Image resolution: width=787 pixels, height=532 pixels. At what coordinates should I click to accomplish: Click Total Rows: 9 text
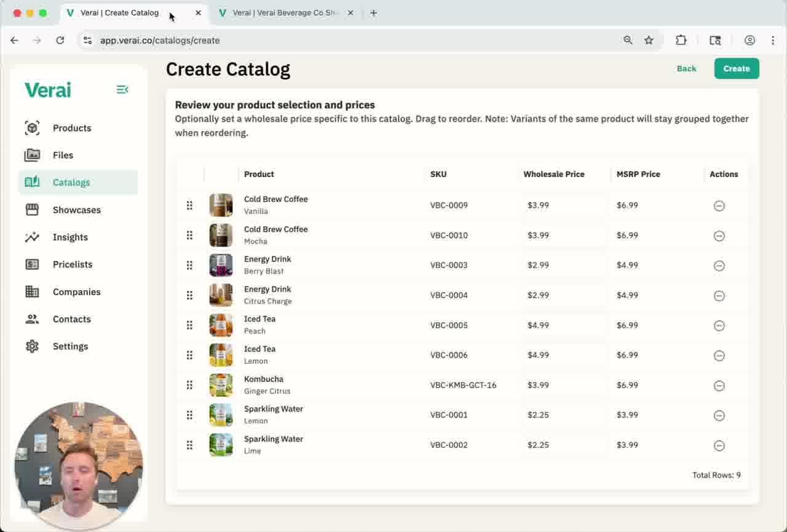point(716,475)
